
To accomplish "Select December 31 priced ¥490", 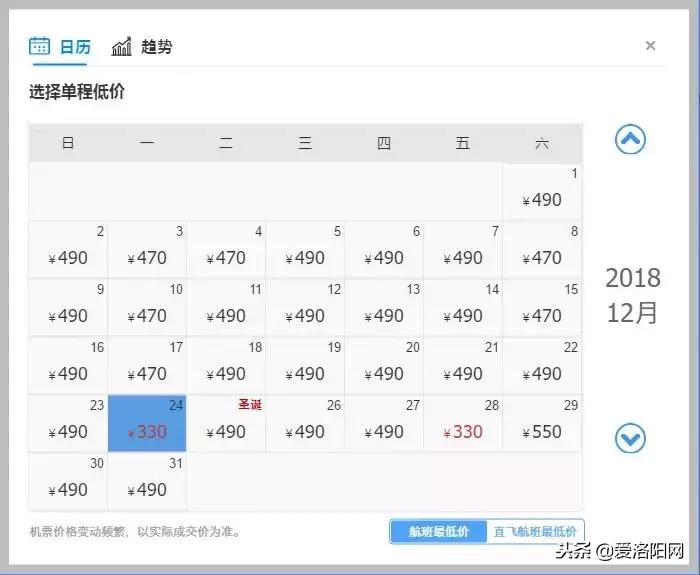I will point(147,482).
